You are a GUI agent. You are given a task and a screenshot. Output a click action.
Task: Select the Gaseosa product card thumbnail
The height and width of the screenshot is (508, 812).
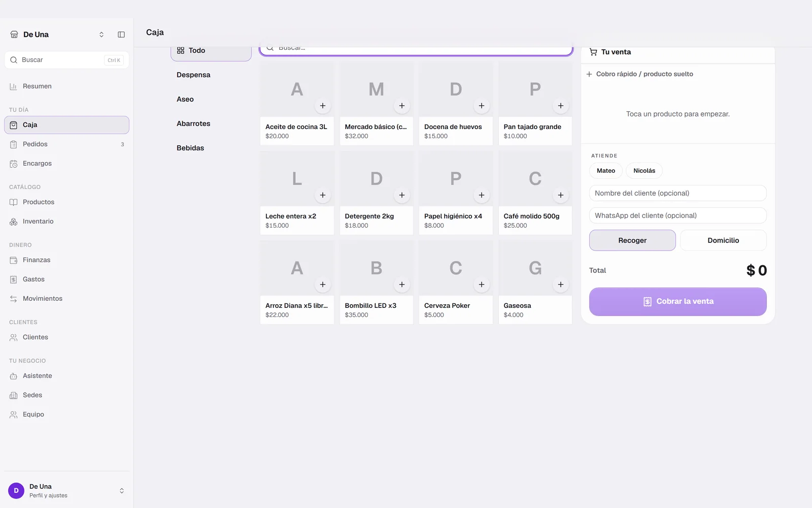535,268
